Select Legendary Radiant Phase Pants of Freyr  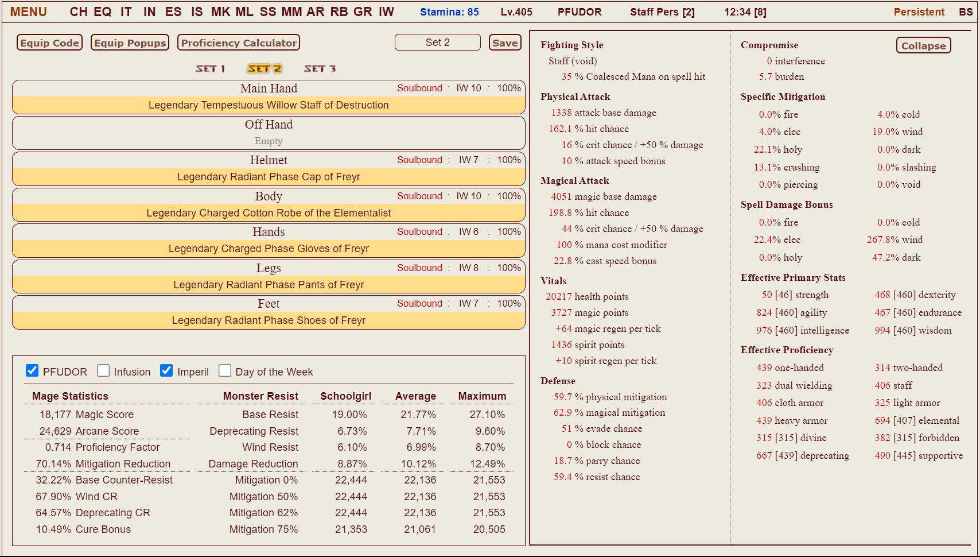[x=269, y=285]
